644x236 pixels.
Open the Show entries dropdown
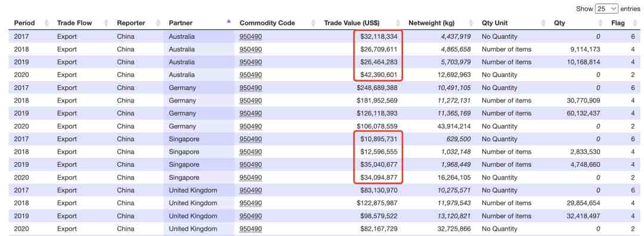coord(606,8)
